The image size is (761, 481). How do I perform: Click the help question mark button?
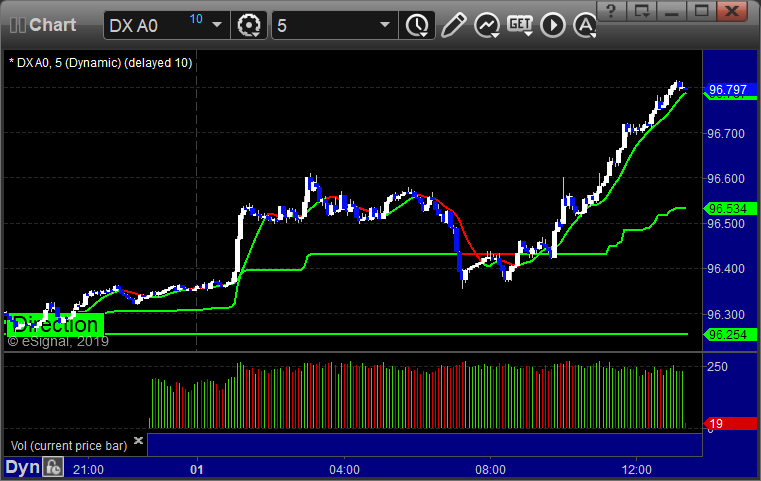[611, 11]
